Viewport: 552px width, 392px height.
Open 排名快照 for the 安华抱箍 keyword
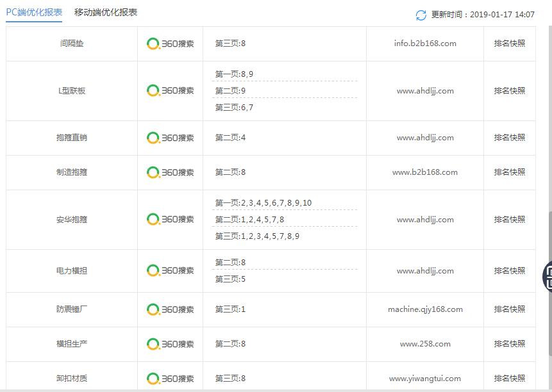click(509, 220)
